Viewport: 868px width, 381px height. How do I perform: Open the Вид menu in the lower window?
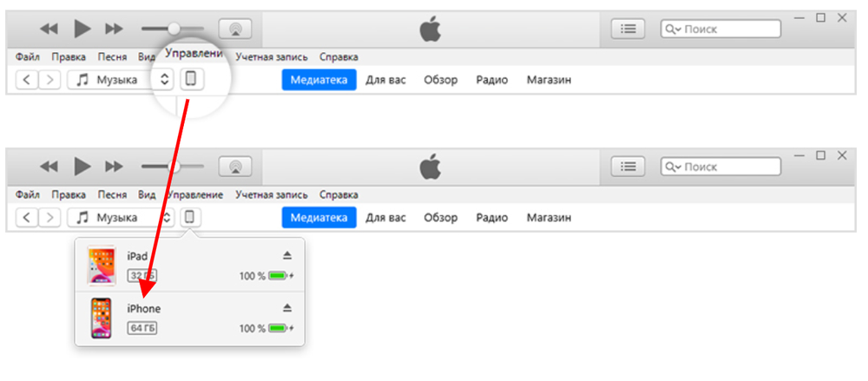tap(147, 195)
